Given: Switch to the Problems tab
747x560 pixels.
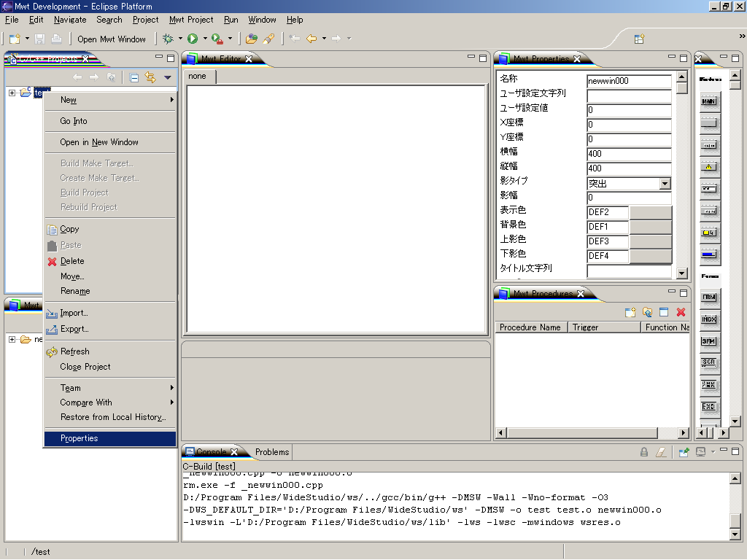Looking at the screenshot, I should (272, 452).
